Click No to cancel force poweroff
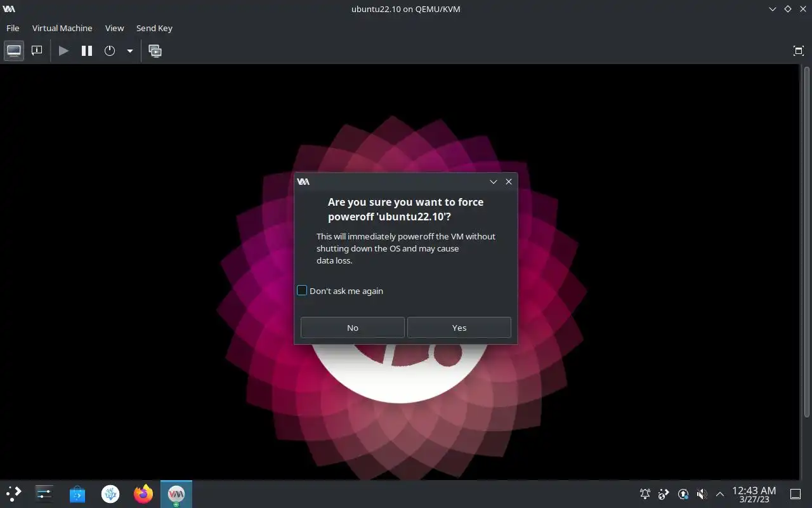 tap(353, 328)
